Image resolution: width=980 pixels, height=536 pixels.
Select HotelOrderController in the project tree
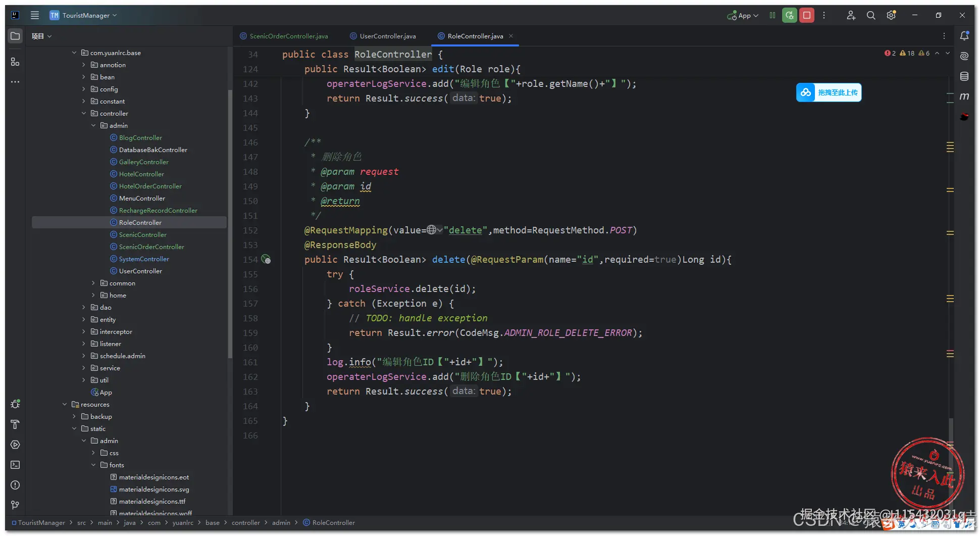(x=150, y=186)
